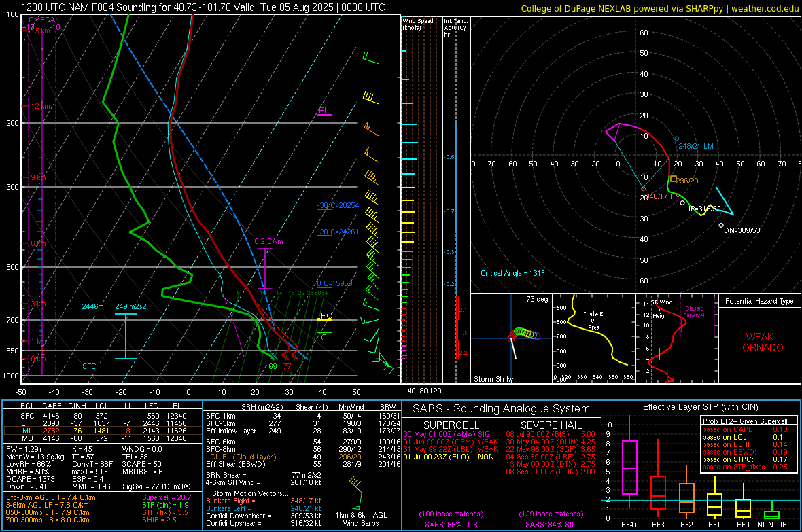Click the Potential Hazard Type header
This screenshot has width=802, height=532.
760,301
